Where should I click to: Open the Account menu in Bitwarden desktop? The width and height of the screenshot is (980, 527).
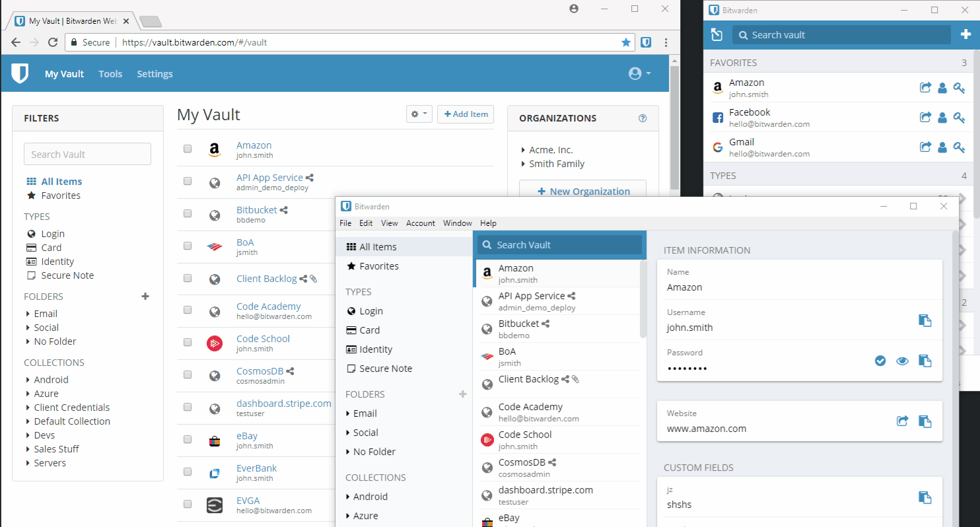click(x=421, y=223)
